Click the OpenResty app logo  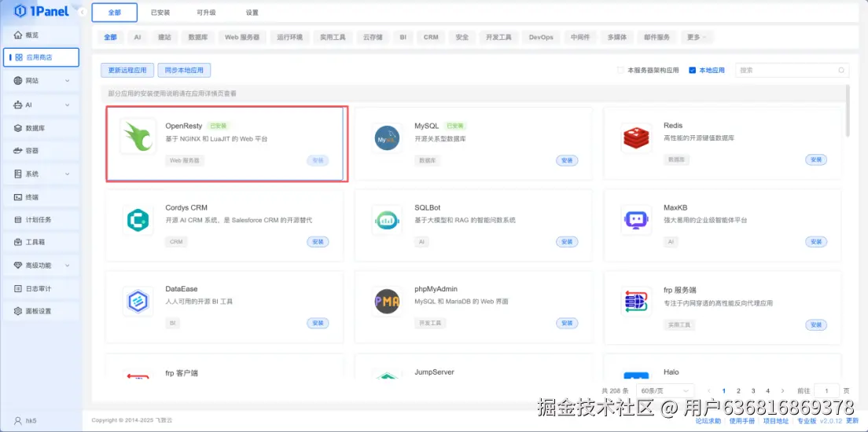[x=138, y=137]
